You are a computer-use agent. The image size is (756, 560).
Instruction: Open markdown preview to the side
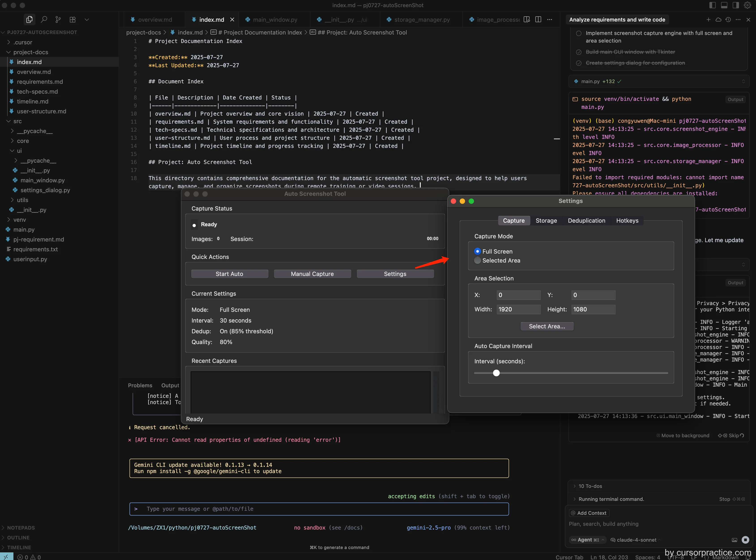click(x=527, y=19)
